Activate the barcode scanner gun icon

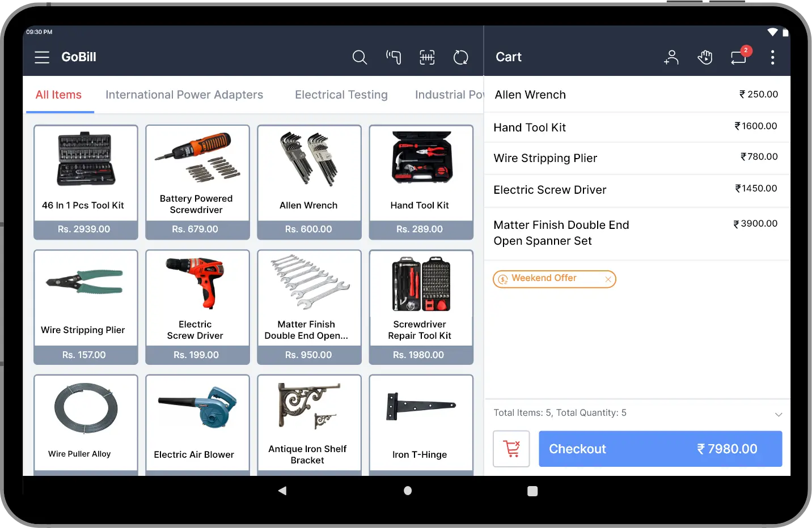394,57
